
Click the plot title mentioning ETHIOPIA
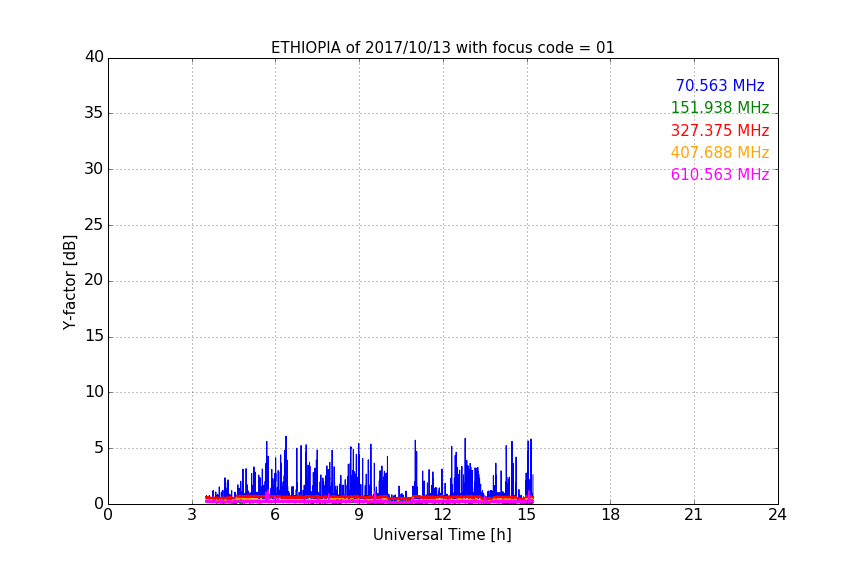pyautogui.click(x=442, y=48)
